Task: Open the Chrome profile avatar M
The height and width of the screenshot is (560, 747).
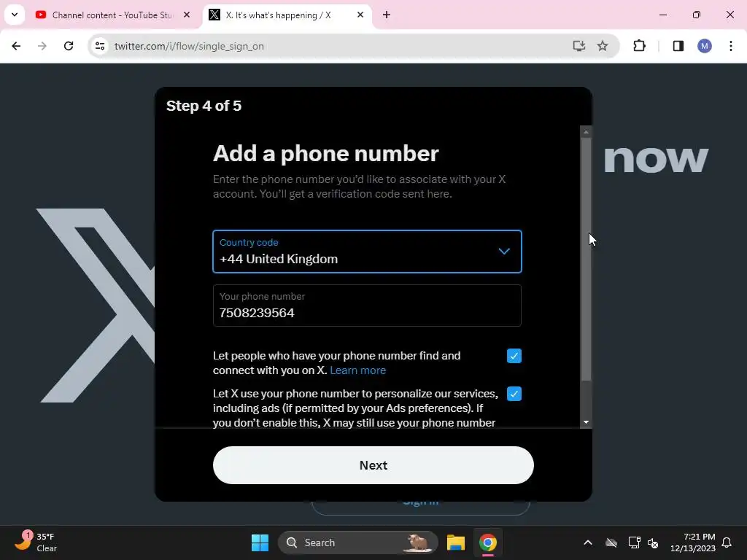Action: pos(704,46)
